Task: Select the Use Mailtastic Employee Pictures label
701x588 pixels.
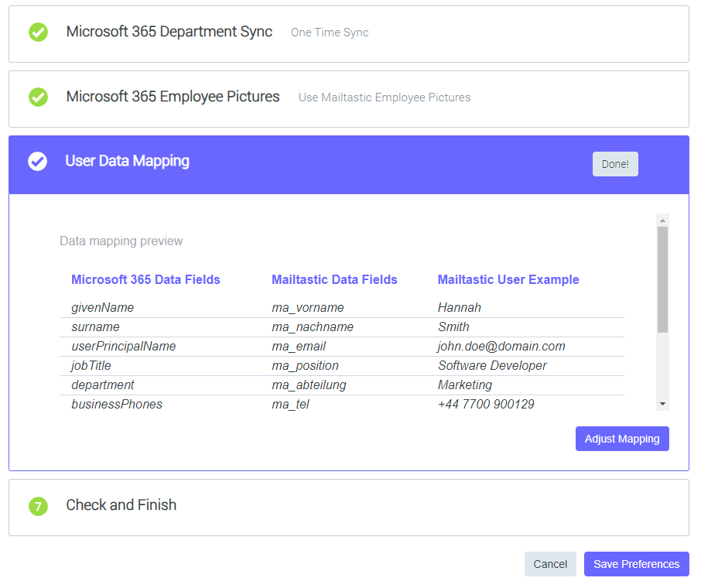Action: [385, 97]
